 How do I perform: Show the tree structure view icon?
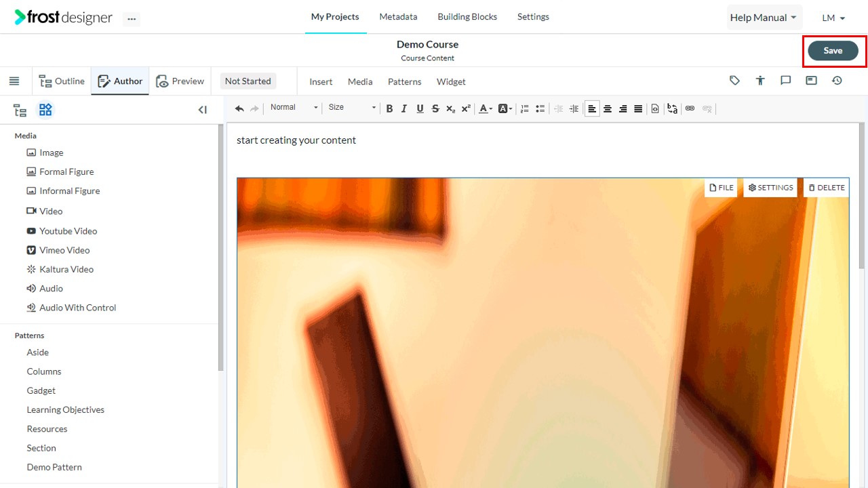[x=20, y=110]
